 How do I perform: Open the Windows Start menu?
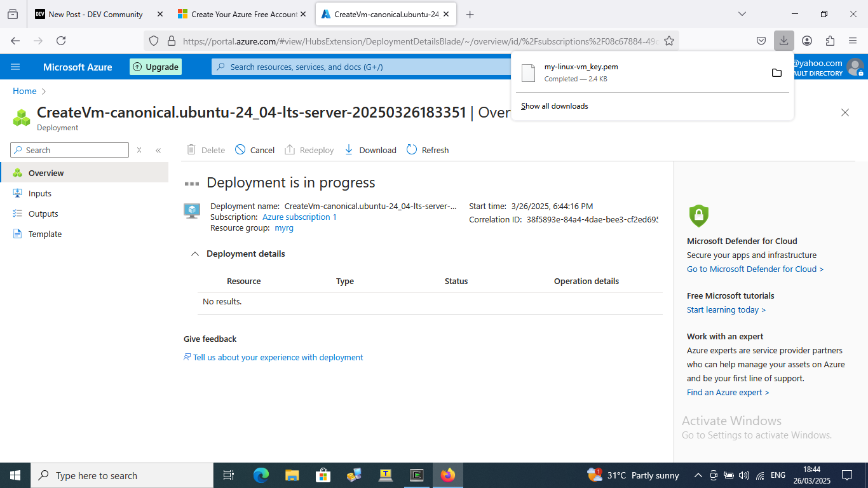[15, 475]
